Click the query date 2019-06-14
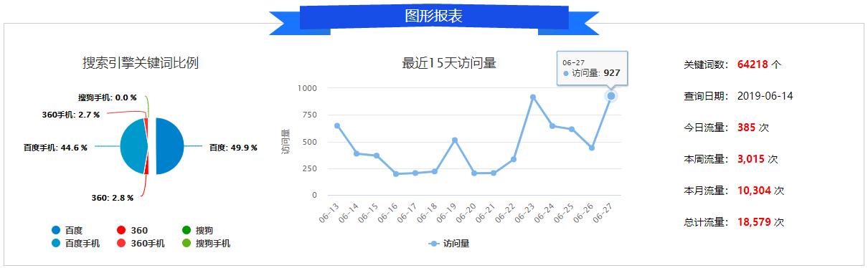868x268 pixels. tap(765, 96)
